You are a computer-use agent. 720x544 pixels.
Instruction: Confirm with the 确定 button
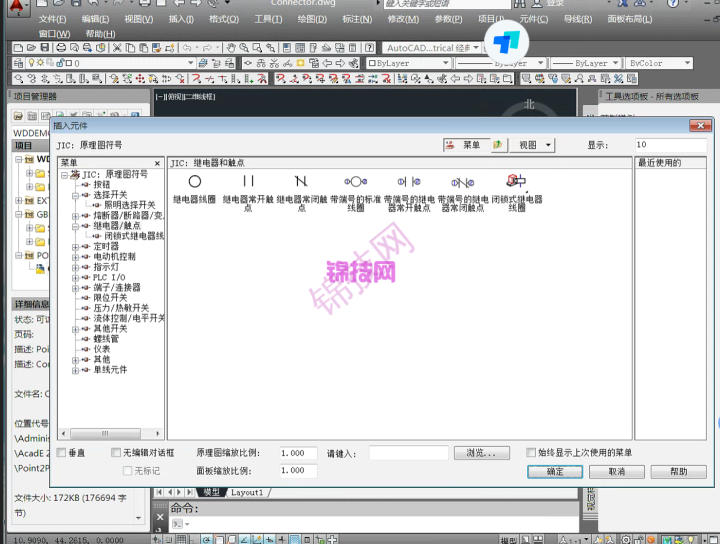click(555, 471)
